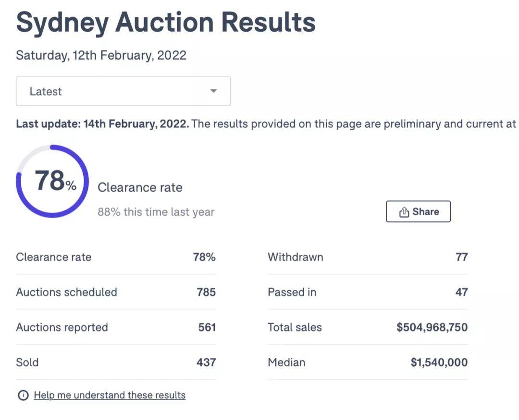Click the info circle icon near Help
Image resolution: width=519 pixels, height=420 pixels.
(x=23, y=395)
